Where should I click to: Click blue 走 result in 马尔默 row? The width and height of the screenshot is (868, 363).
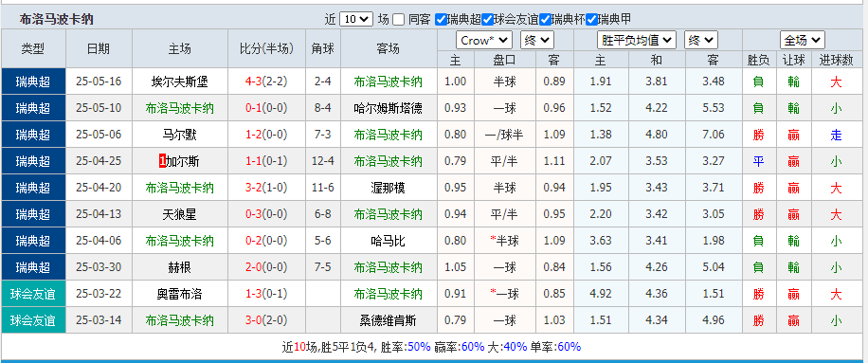coord(836,135)
